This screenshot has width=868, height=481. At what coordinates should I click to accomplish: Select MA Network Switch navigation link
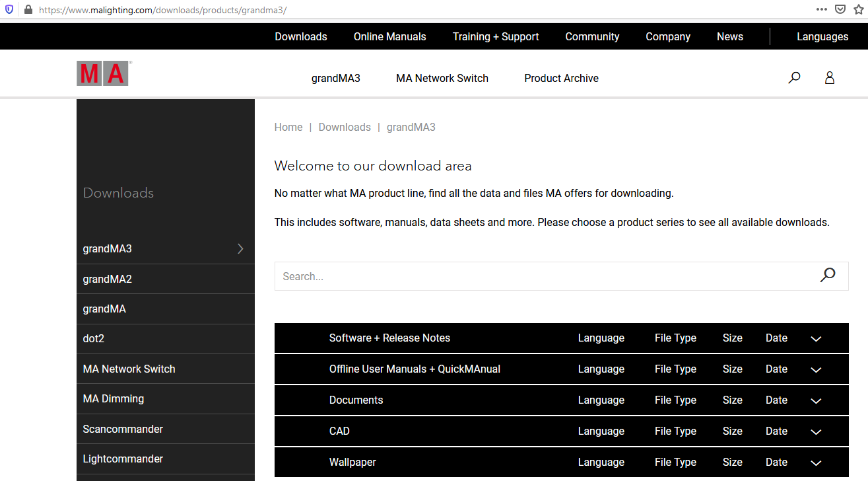point(442,78)
